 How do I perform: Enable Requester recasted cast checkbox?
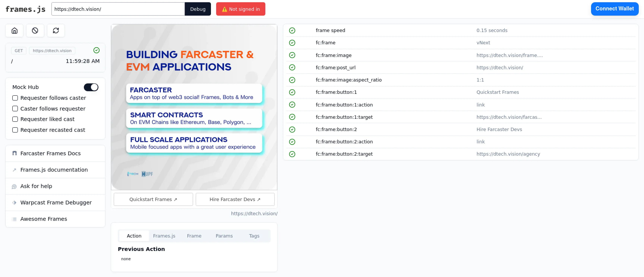pos(15,130)
